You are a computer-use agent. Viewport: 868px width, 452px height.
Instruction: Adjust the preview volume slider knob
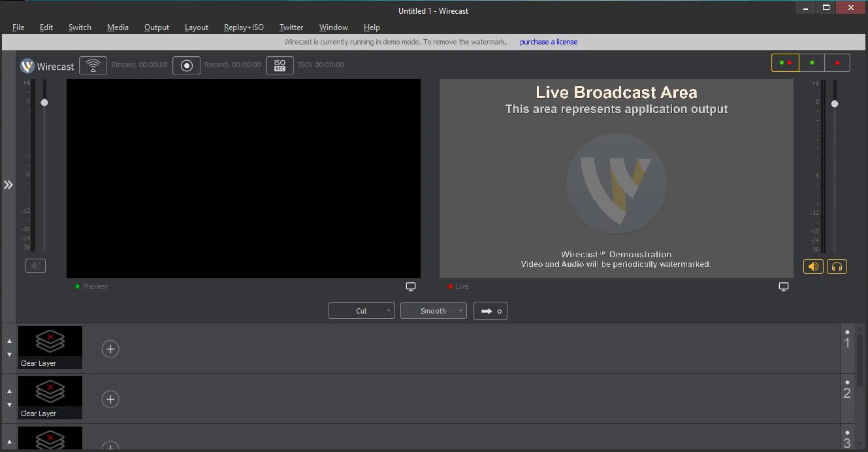coord(44,103)
